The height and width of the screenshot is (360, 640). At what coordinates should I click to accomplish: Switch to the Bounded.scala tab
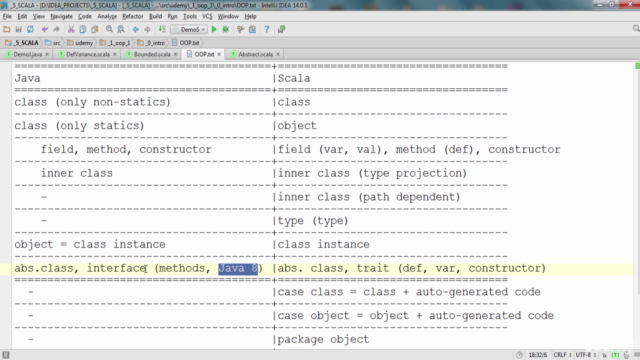(152, 54)
